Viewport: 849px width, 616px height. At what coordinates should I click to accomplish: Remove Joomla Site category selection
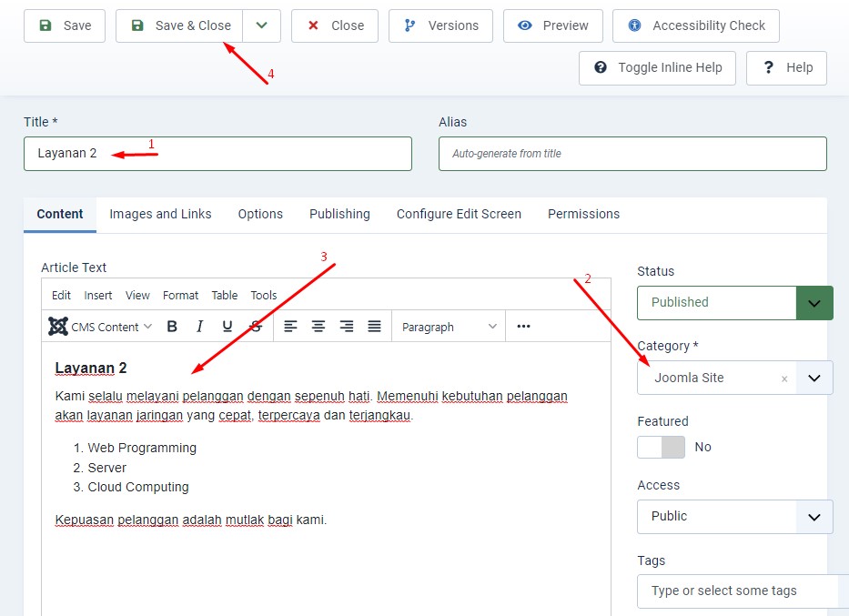[784, 379]
